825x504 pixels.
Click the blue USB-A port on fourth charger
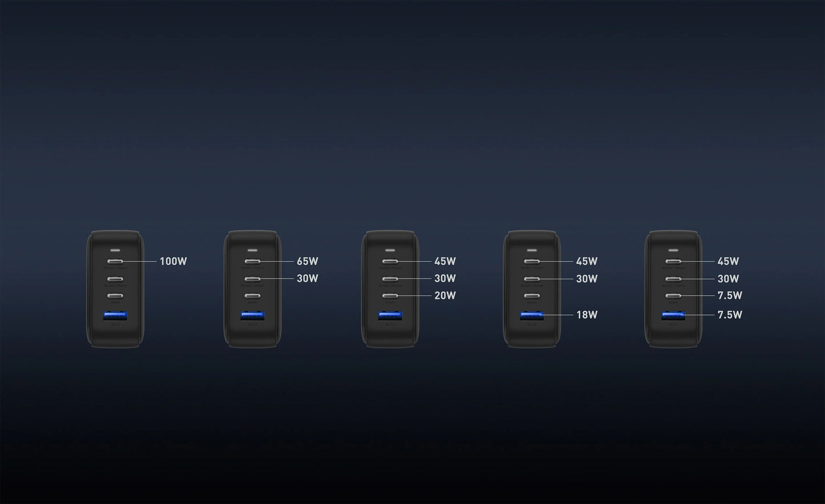point(532,315)
